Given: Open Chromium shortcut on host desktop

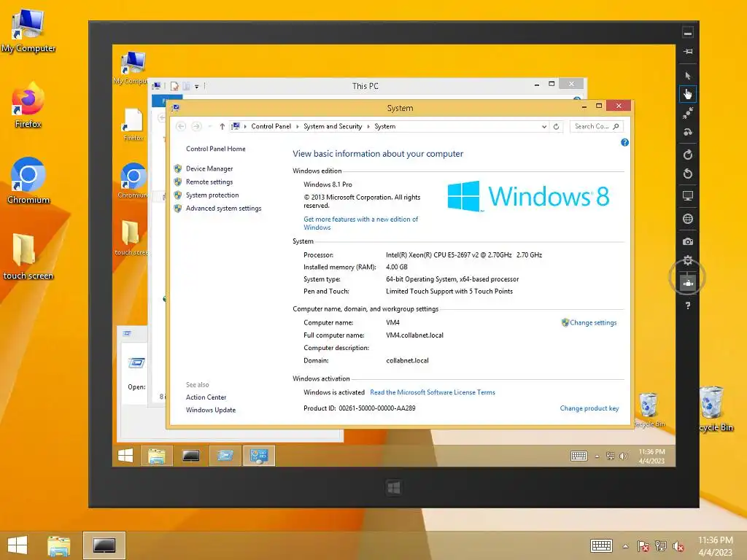Looking at the screenshot, I should point(28,181).
